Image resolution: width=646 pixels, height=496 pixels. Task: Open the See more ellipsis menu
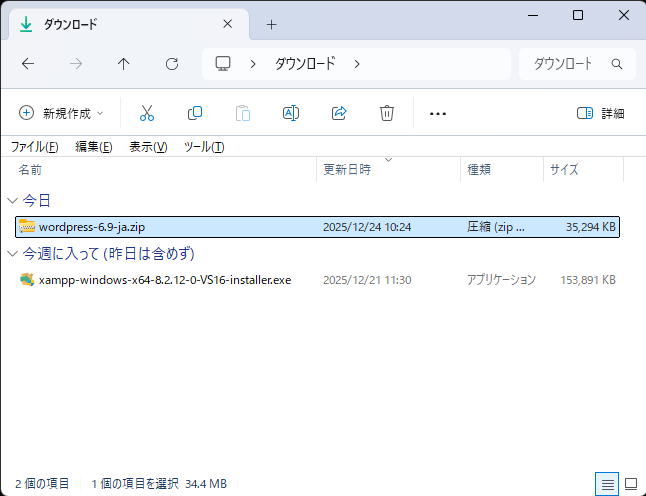point(437,113)
